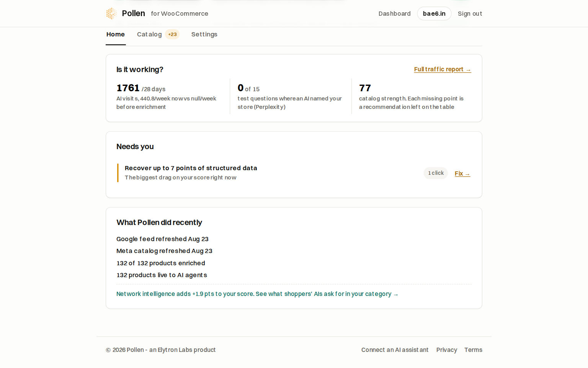Screen dimensions: 588x368
Task: Open the Settings tab
Action: click(x=204, y=34)
